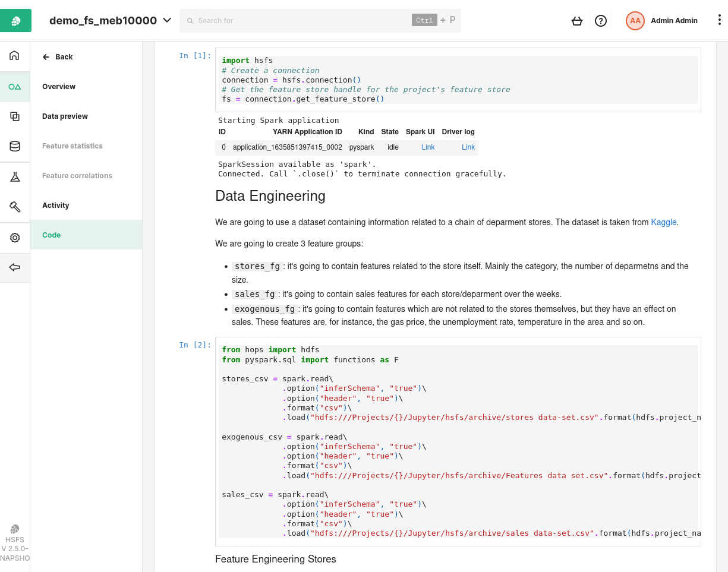
Task: Click the database storage icon in sidebar
Action: (x=15, y=146)
